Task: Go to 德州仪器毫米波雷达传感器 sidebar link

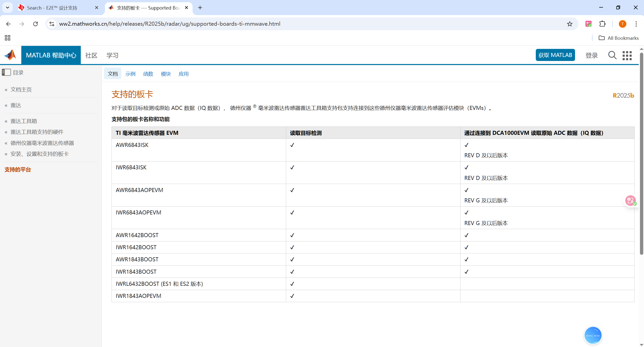Action: (x=42, y=143)
